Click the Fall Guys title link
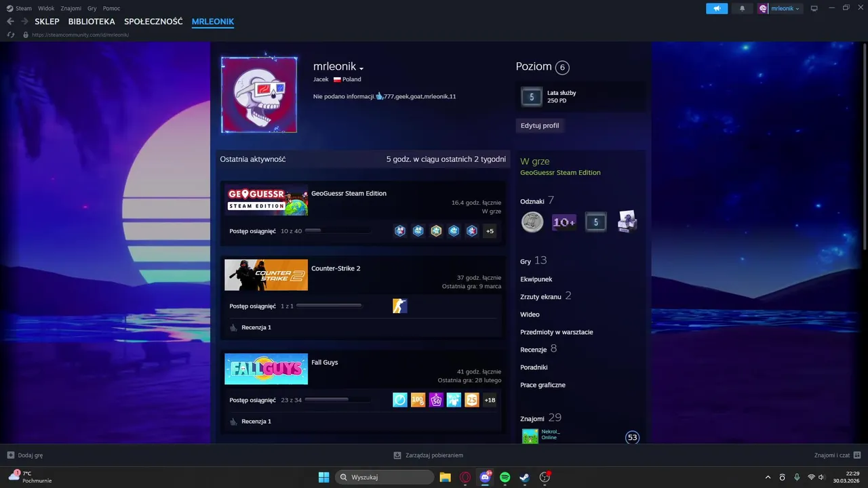The image size is (868, 488). coord(324,363)
